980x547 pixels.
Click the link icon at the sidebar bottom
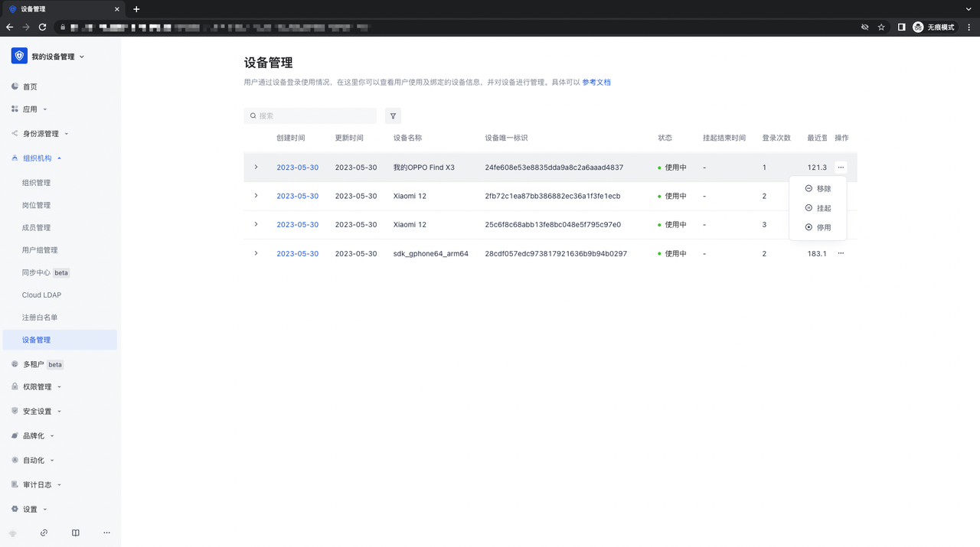44,532
